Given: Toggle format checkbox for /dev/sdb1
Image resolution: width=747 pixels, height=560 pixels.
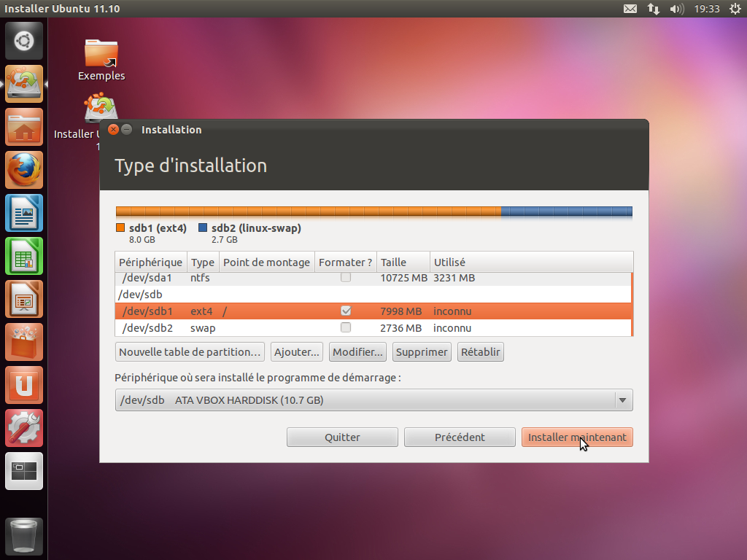Looking at the screenshot, I should click(x=346, y=311).
